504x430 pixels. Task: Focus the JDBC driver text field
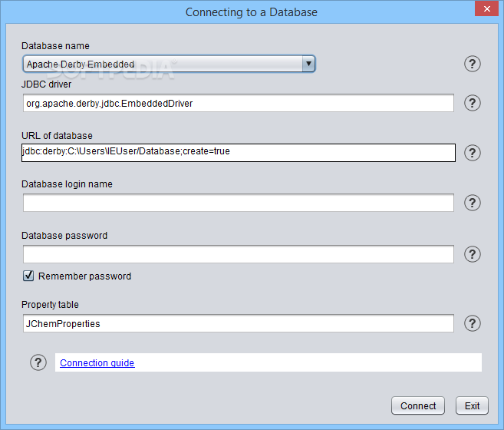click(x=238, y=103)
